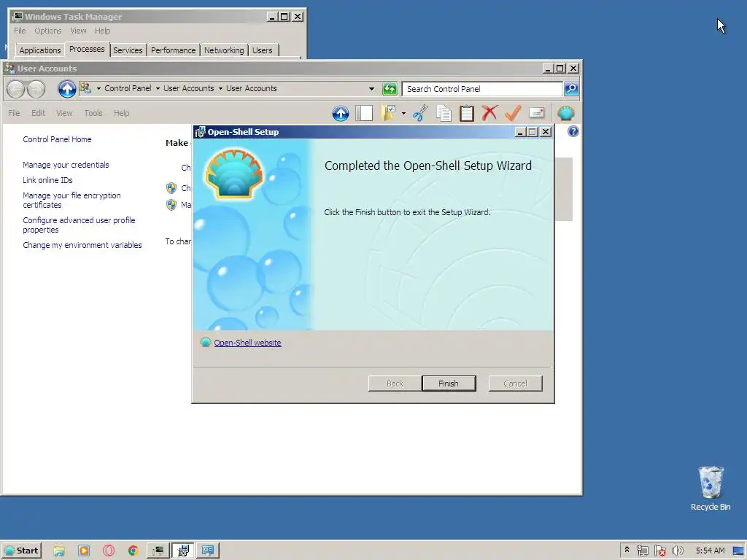The image size is (747, 560).
Task: Open Opera browser from taskbar
Action: coord(109,551)
